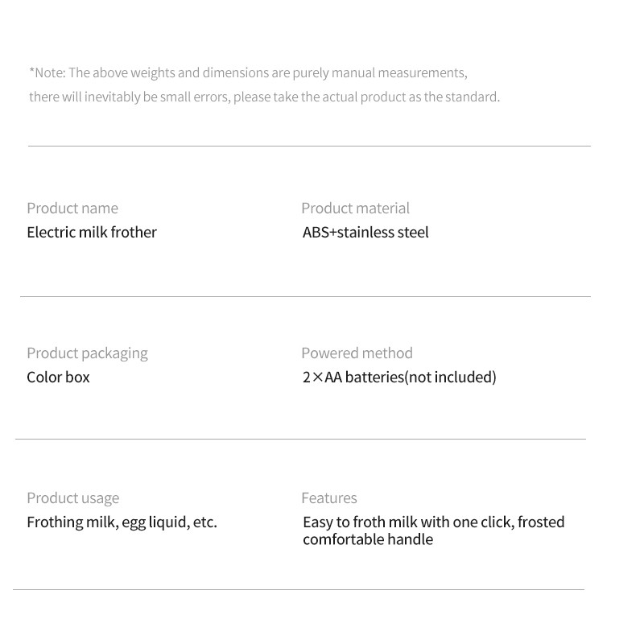Click the word 'batteries' in powered method
This screenshot has height=644, width=644.
coord(374,378)
